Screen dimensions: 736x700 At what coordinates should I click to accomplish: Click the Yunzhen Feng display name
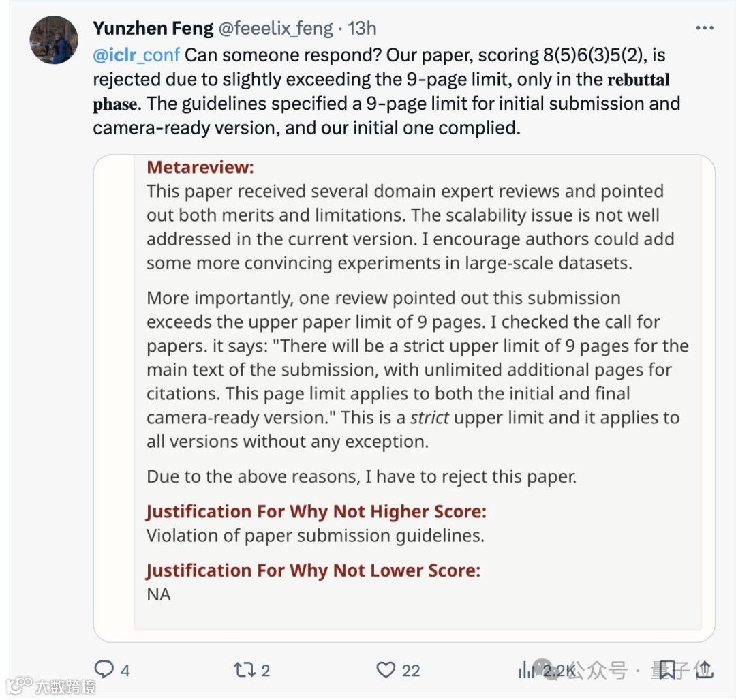[152, 28]
